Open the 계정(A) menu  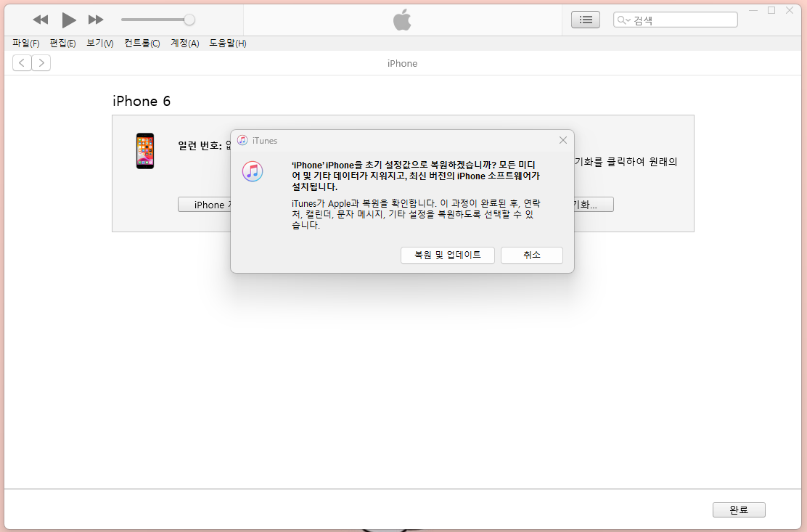click(185, 44)
